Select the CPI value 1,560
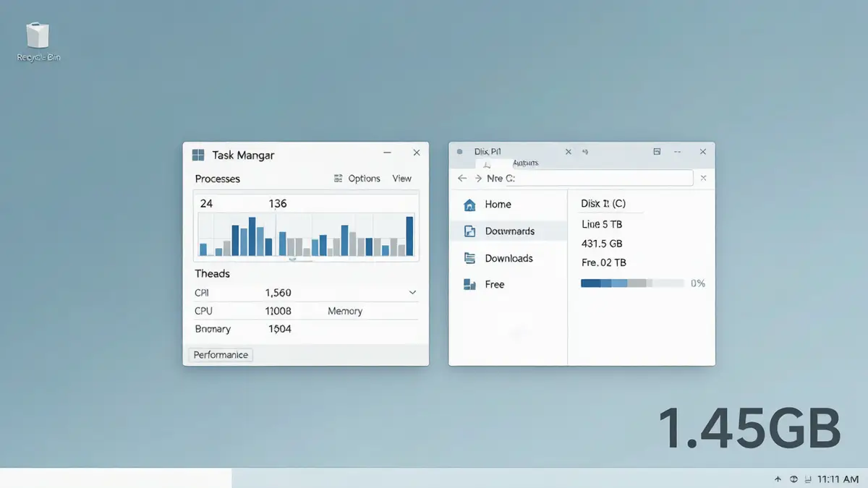 click(x=278, y=293)
